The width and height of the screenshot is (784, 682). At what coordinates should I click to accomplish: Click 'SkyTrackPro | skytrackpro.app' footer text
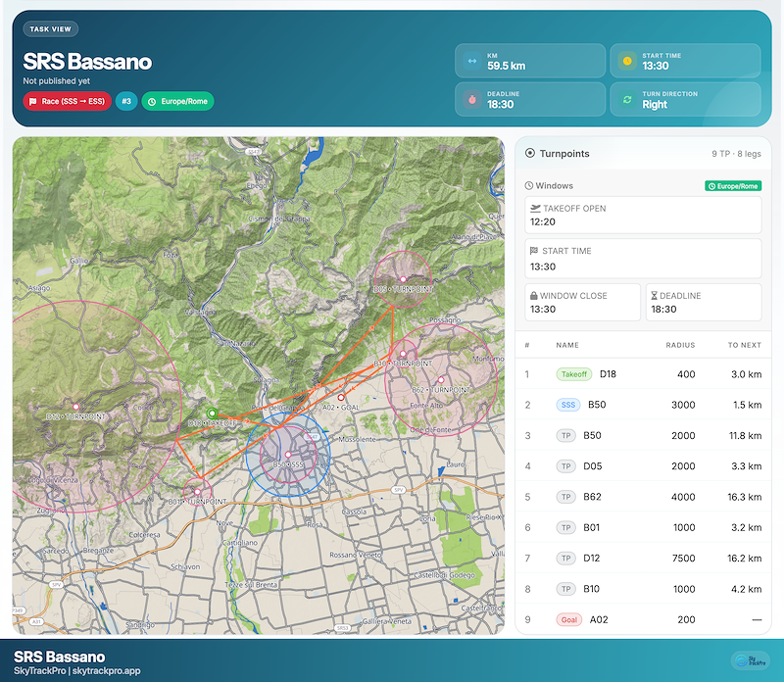(77, 670)
